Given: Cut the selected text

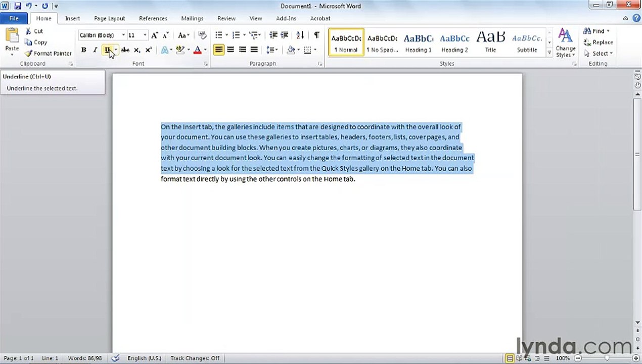Looking at the screenshot, I should pyautogui.click(x=34, y=31).
